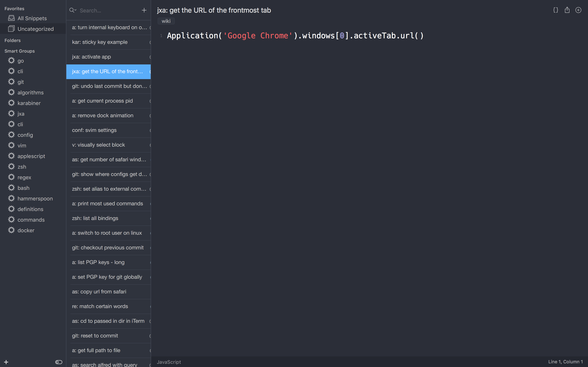Open the All Snippets inbox

click(32, 18)
